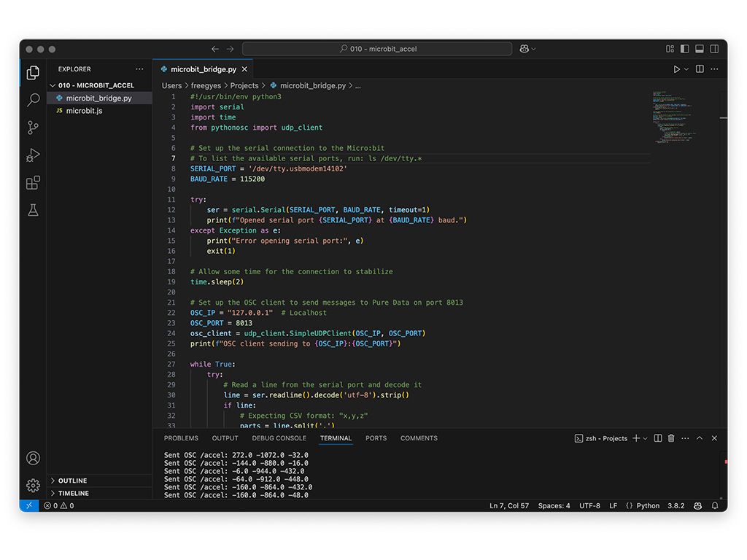Open Run and Debug view
747x560 pixels.
click(x=33, y=155)
